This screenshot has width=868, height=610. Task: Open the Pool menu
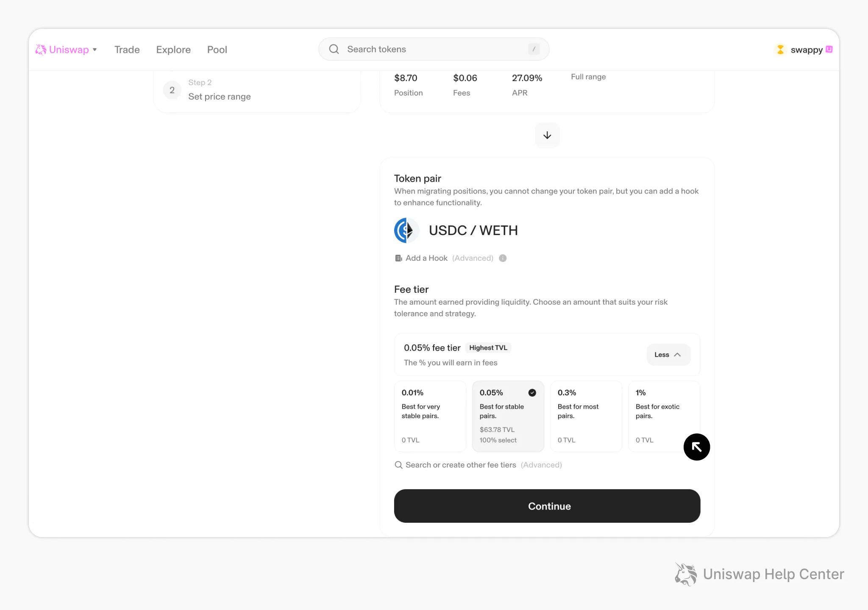coord(217,50)
